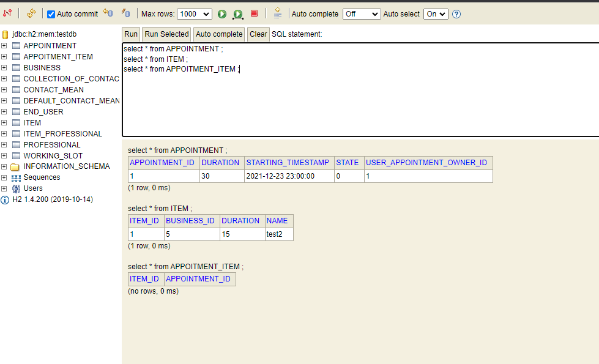
Task: Toggle the Auto commit checkbox
Action: 51,14
